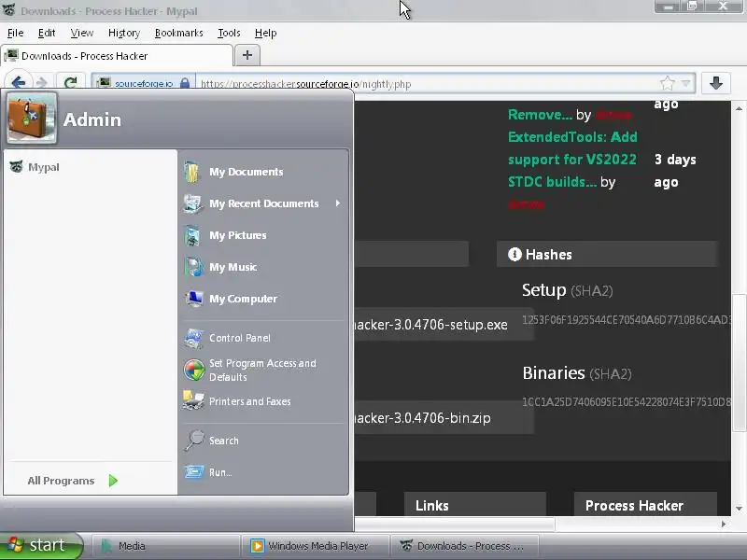
Task: Open My Music from Start menu
Action: click(264, 267)
